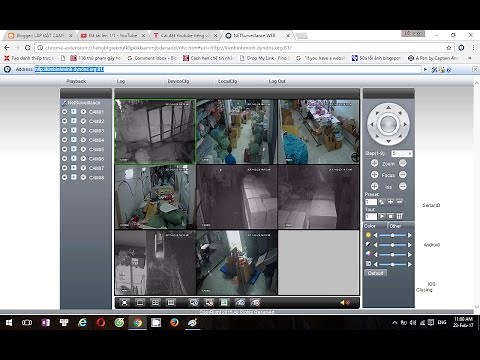Adjust the hue slider
This screenshot has width=480, height=360.
coord(393,264)
